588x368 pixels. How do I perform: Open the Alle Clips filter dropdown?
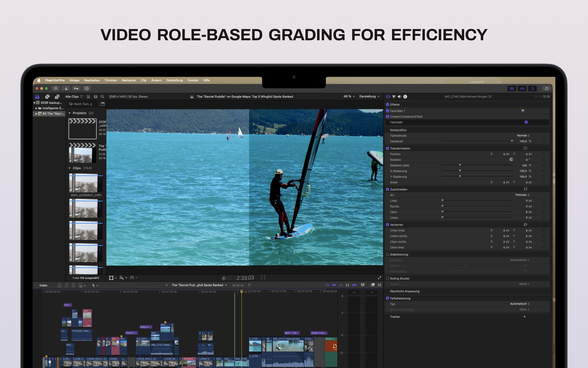coord(74,97)
